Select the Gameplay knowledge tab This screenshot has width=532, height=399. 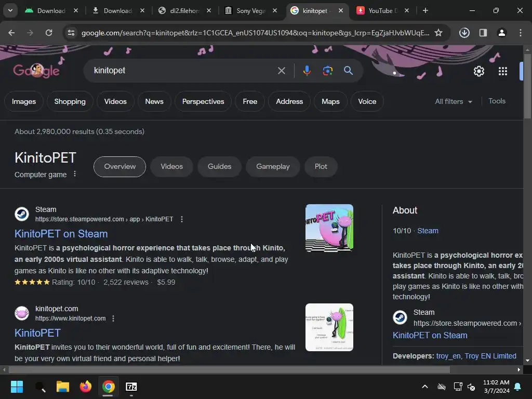click(273, 167)
